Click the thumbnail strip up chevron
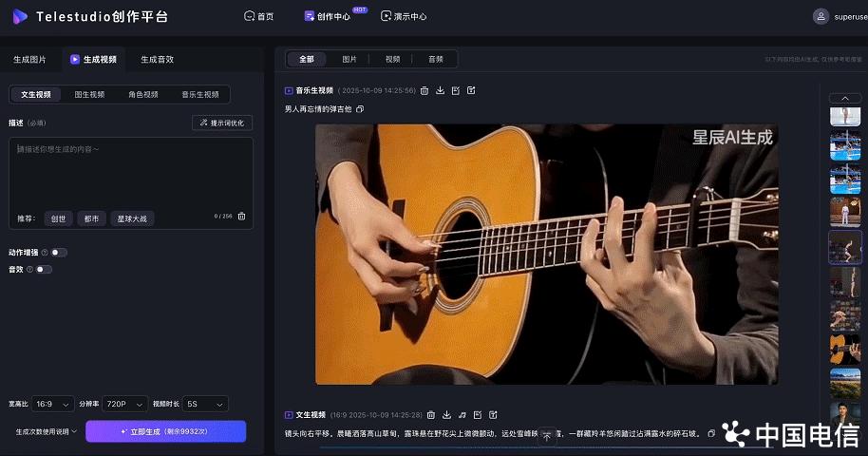This screenshot has height=456, width=868. 845,98
